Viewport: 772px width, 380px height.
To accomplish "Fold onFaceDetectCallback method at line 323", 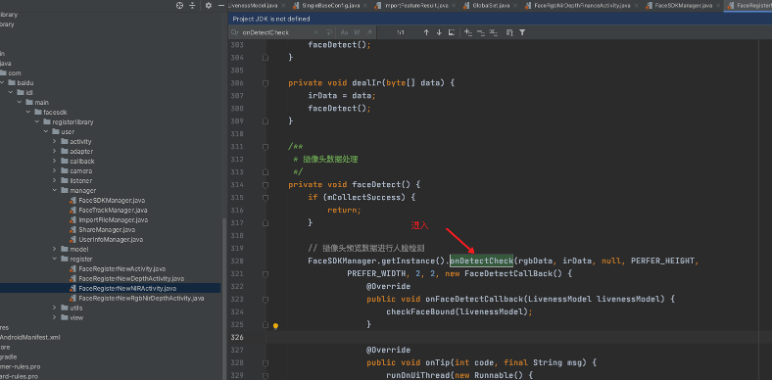I will [266, 299].
